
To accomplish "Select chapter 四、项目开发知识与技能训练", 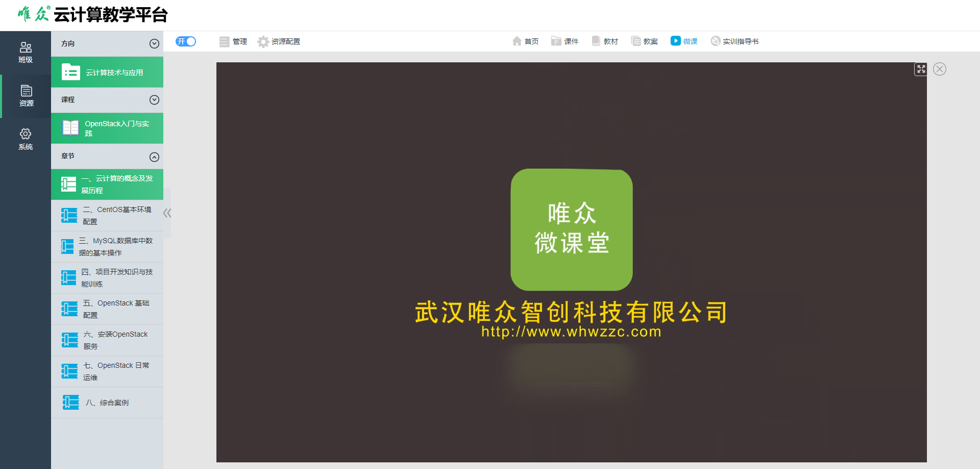I will (x=107, y=278).
